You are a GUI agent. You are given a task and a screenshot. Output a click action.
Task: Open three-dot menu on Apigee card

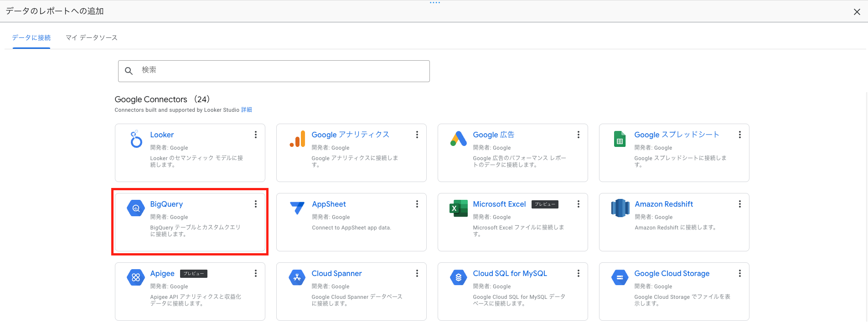coord(256,273)
